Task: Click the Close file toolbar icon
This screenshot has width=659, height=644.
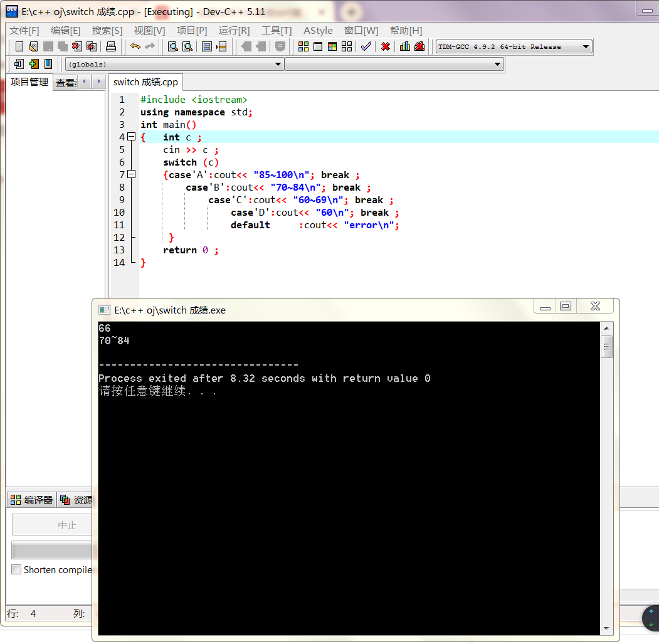Action: [76, 46]
